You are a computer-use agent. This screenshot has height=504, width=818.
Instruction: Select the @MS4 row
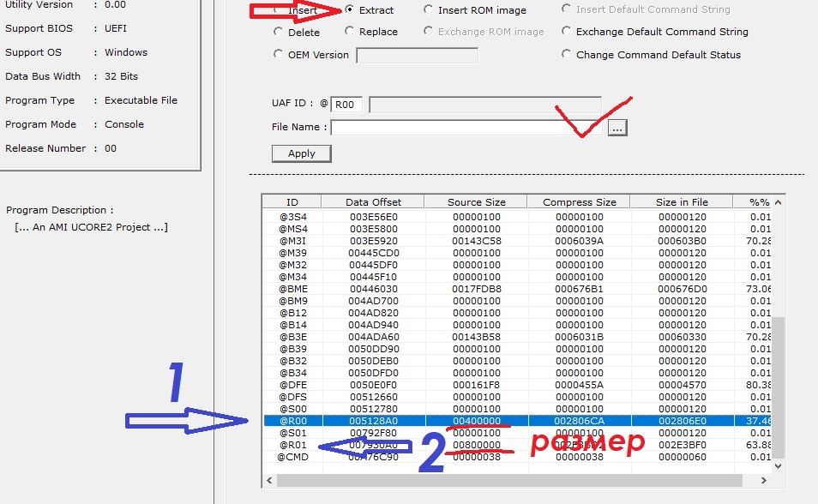(518, 229)
